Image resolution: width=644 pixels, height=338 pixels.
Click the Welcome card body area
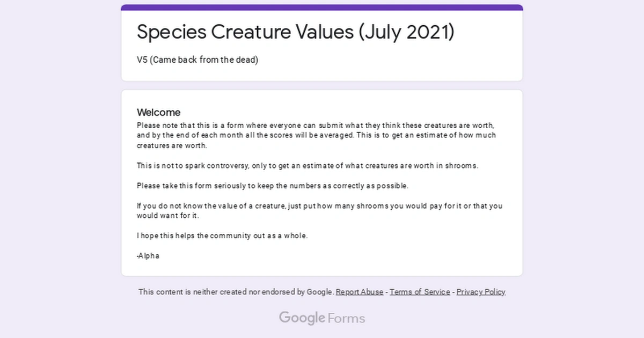321,182
